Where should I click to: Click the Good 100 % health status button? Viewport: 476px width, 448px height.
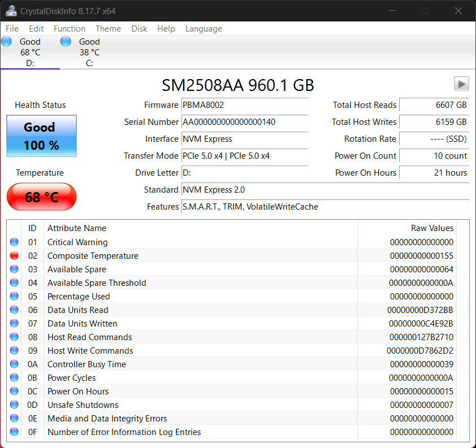click(41, 136)
